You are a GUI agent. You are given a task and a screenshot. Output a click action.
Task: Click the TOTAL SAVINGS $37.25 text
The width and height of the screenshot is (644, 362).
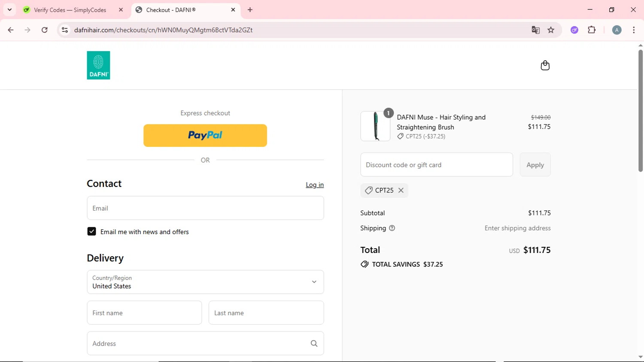tap(407, 264)
